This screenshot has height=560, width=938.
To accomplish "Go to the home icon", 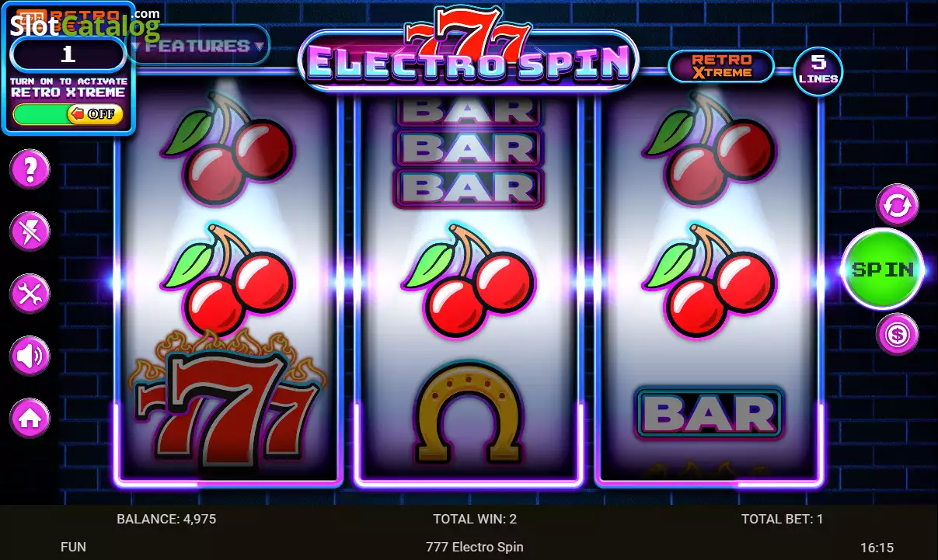I will (30, 419).
